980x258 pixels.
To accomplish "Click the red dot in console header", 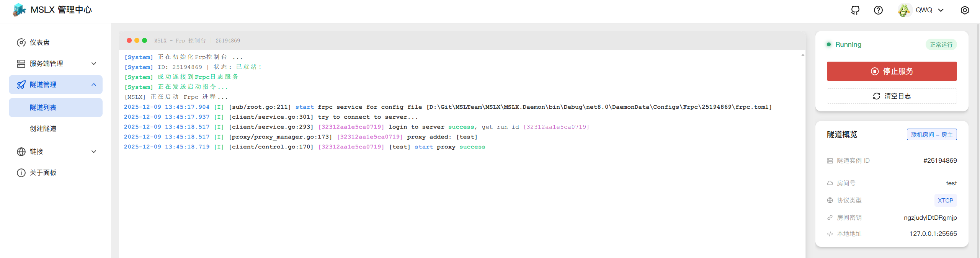I will tap(129, 41).
